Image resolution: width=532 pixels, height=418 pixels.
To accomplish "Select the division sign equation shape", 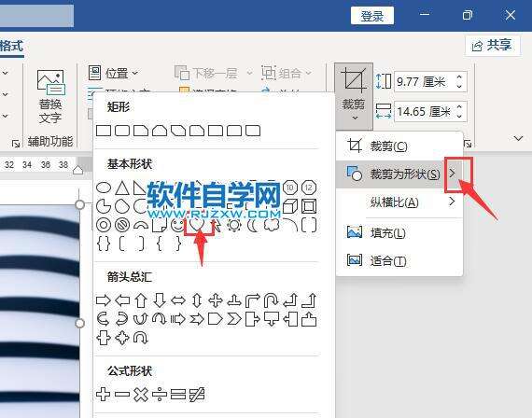I will coord(159,395).
